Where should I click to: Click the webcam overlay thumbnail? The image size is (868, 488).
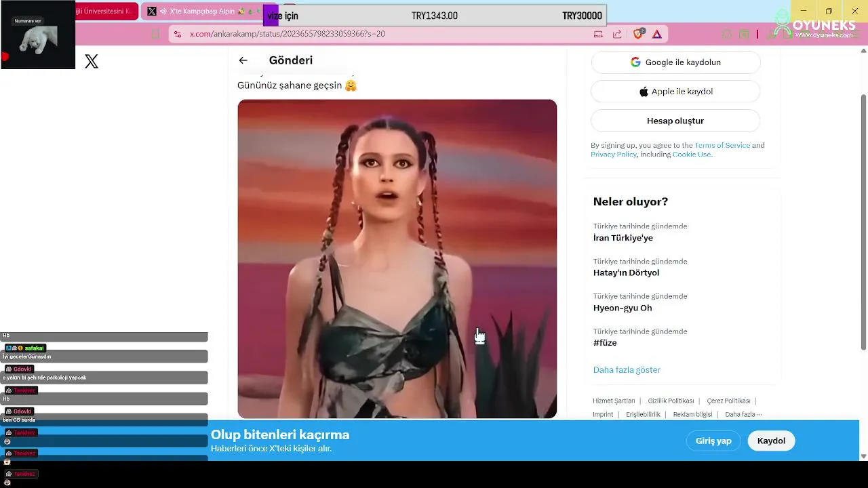(x=37, y=35)
